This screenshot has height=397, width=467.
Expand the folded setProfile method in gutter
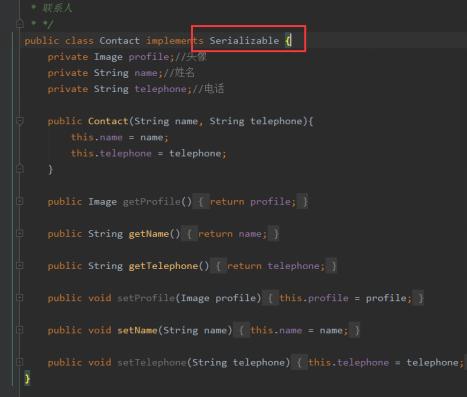pos(20,298)
